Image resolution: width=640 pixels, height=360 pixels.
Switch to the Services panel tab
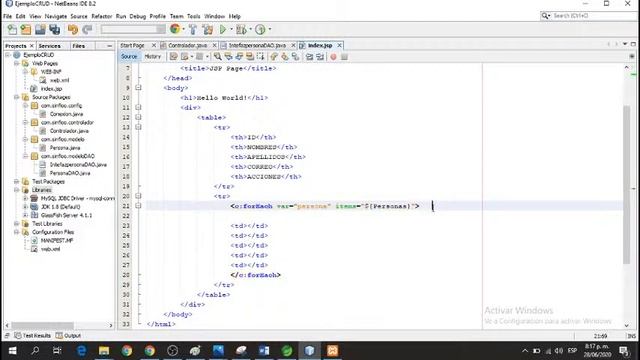(x=49, y=46)
